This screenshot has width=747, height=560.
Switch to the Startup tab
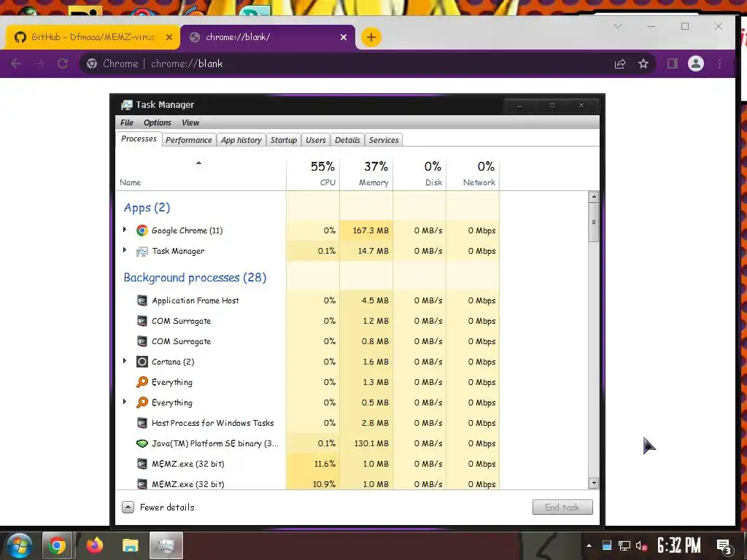(284, 140)
